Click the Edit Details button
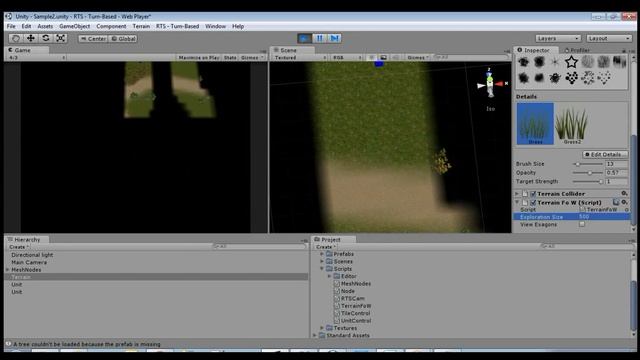Image resolution: width=640 pixels, height=360 pixels. [x=605, y=154]
